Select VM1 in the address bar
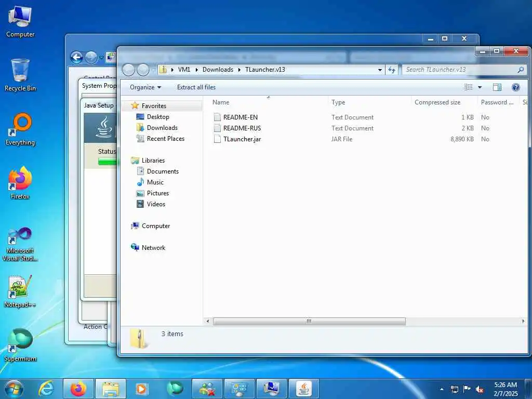Screen dimensions: 532x399 pyautogui.click(x=184, y=70)
